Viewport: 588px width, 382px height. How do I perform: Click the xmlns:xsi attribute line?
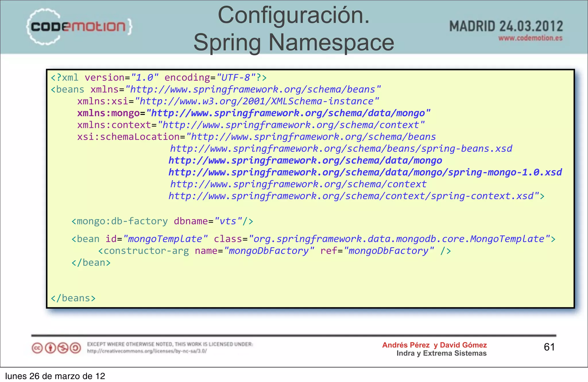(228, 101)
